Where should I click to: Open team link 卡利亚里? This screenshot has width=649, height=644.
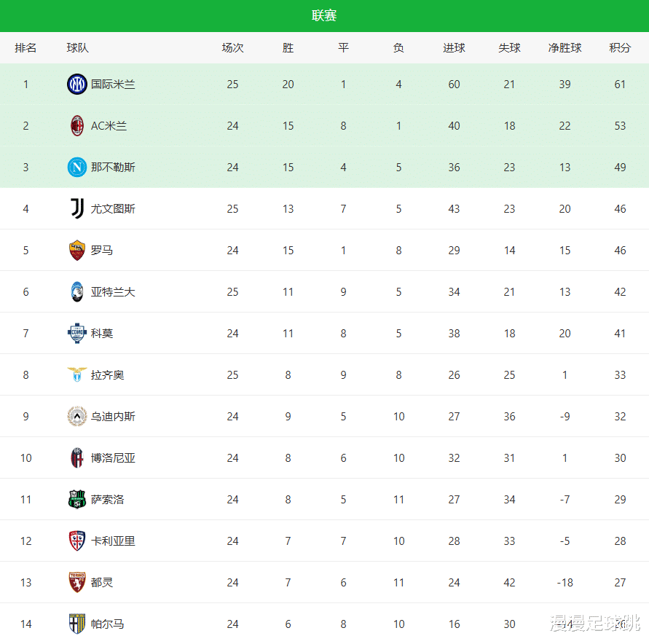click(x=113, y=541)
